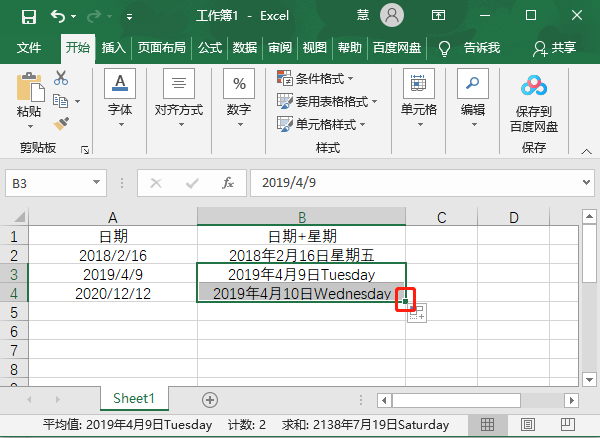
Task: Click the Save icon in title bar
Action: point(28,16)
